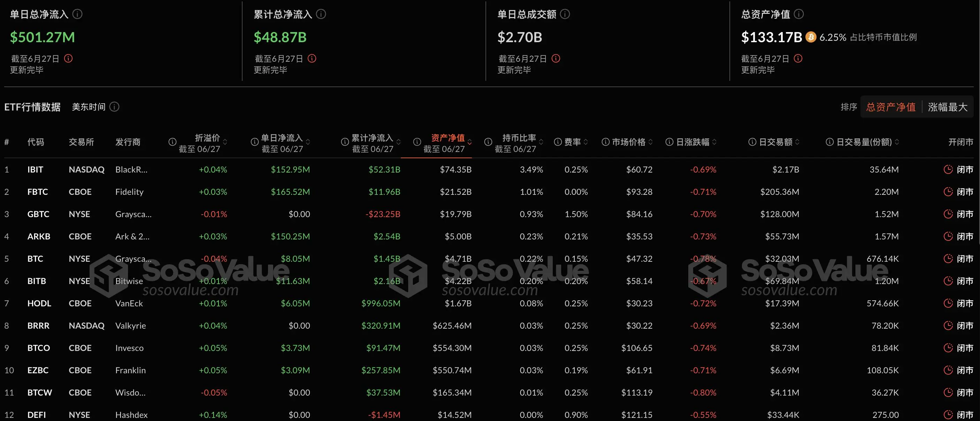
Task: Click the GBTC ticker link
Action: click(38, 214)
